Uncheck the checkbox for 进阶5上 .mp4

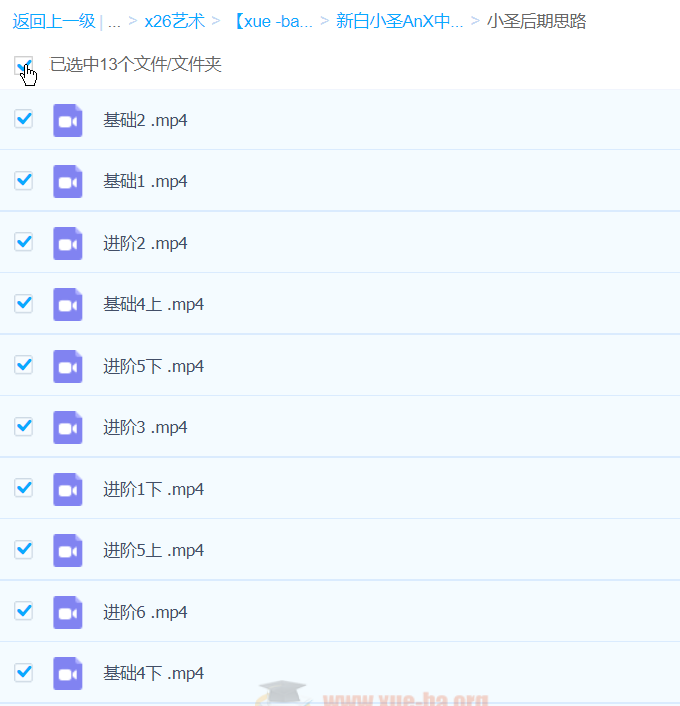23,549
